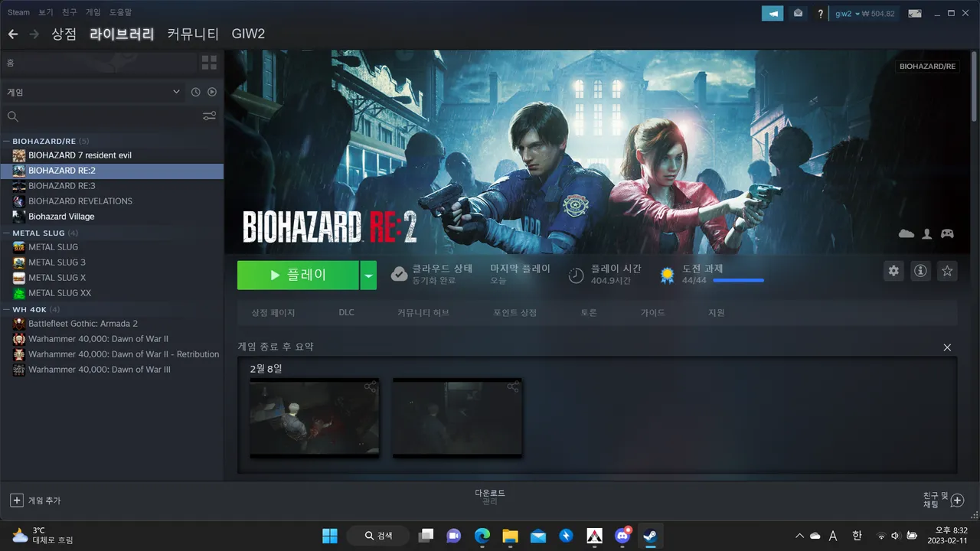Click the recent activity clock icon
This screenshot has height=551, width=980.
pos(196,92)
